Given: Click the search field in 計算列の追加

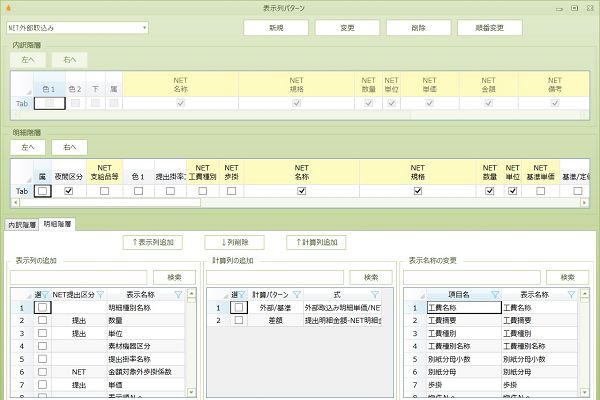Looking at the screenshot, I should pyautogui.click(x=275, y=277).
